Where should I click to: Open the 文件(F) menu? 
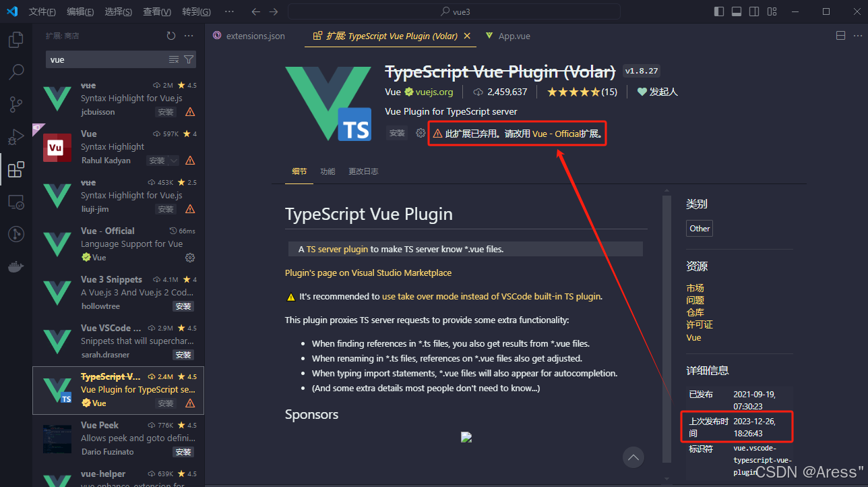(42, 11)
